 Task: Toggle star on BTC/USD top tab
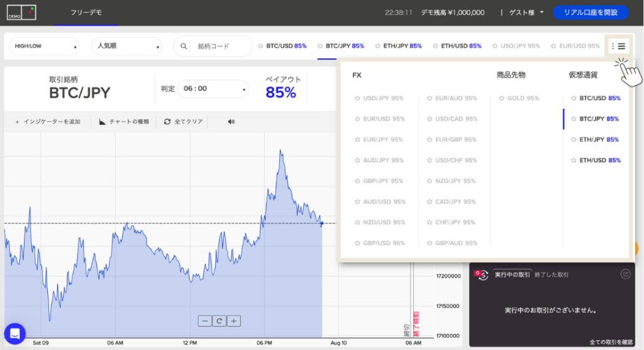coord(260,46)
